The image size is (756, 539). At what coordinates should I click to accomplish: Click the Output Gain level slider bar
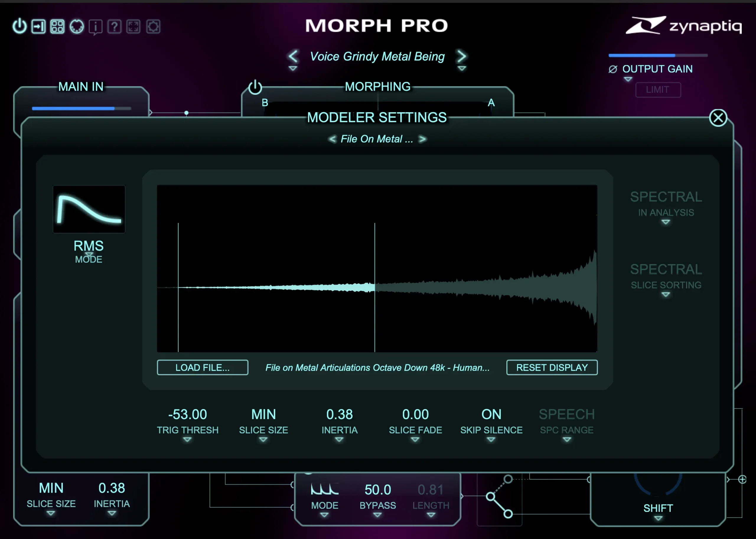click(658, 56)
